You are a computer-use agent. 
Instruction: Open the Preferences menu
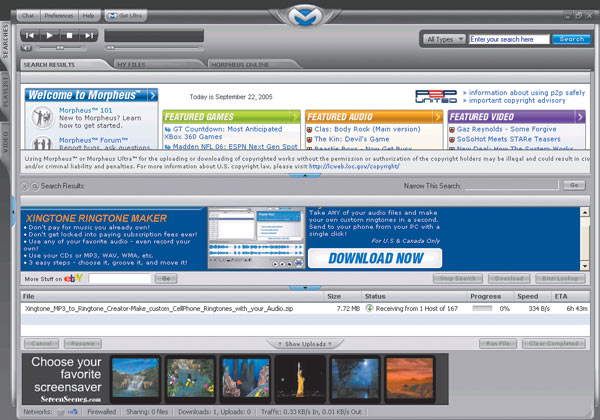pos(58,16)
